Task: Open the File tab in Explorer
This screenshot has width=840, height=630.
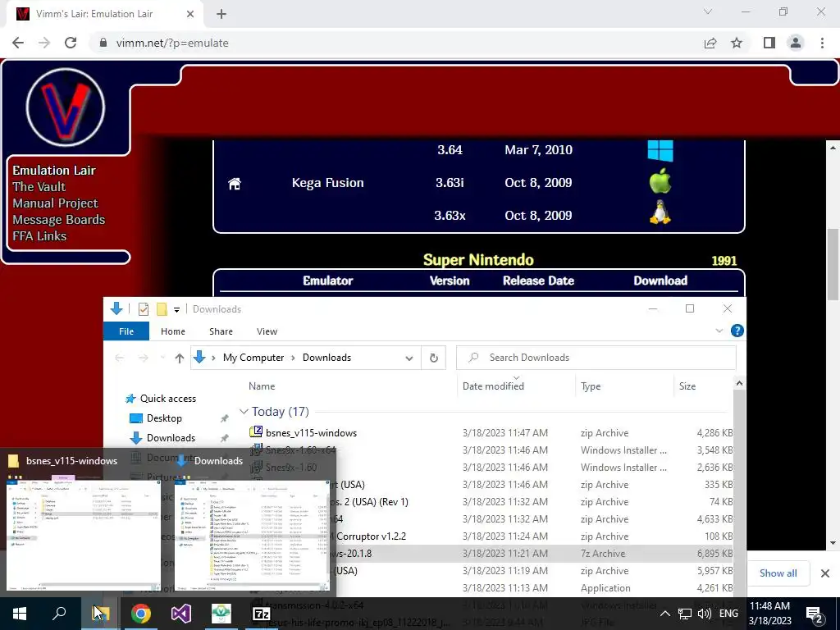Action: pyautogui.click(x=126, y=331)
